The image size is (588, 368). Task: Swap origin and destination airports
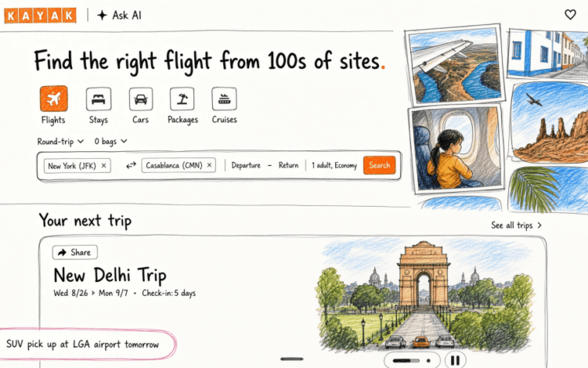(131, 165)
